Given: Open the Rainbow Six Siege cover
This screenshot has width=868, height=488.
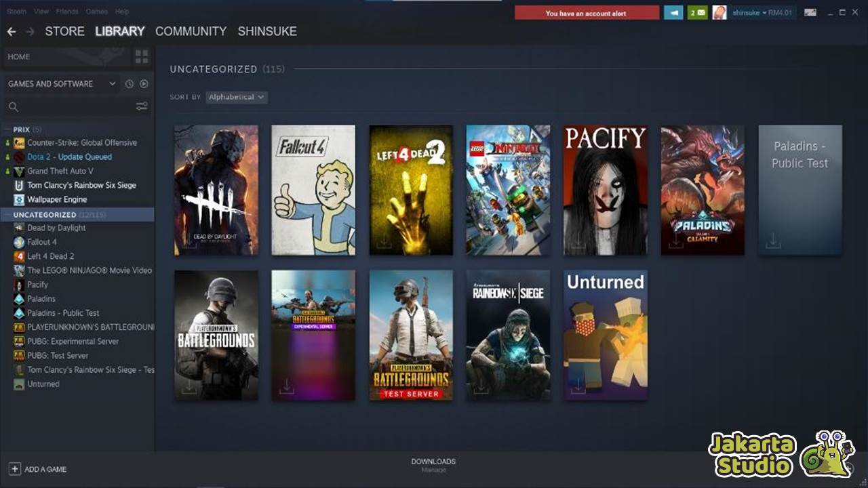Looking at the screenshot, I should tap(508, 335).
